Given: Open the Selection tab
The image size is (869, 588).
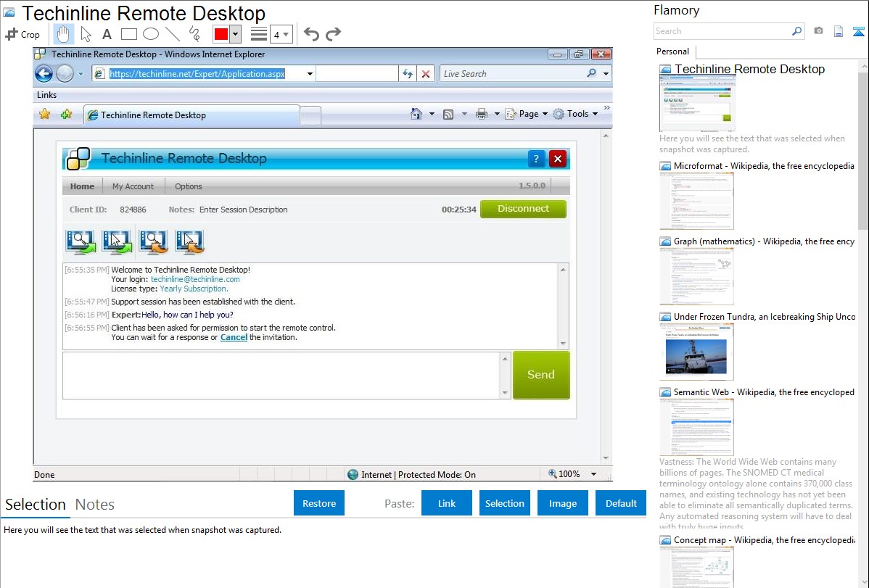Looking at the screenshot, I should pos(36,505).
